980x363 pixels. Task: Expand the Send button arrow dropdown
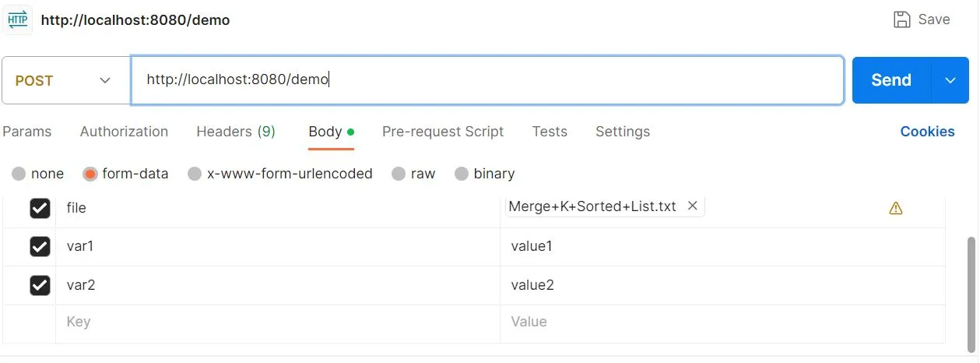pos(950,80)
